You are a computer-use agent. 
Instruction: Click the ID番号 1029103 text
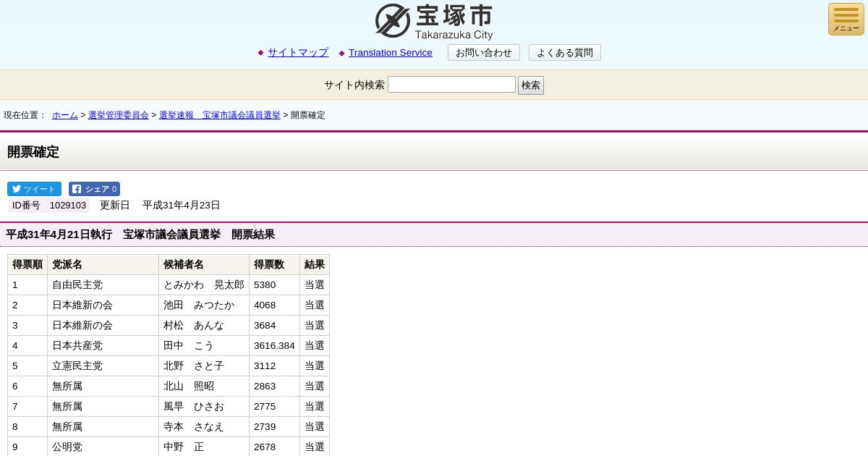tap(49, 206)
